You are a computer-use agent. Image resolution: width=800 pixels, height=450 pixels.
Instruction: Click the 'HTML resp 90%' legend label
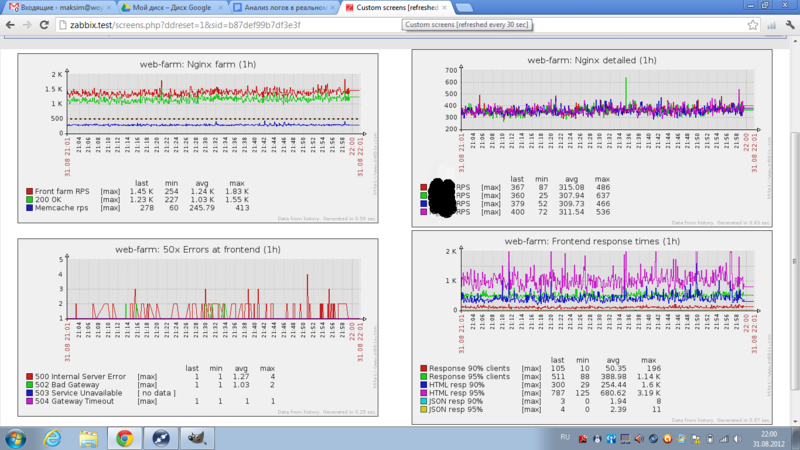[x=457, y=385]
